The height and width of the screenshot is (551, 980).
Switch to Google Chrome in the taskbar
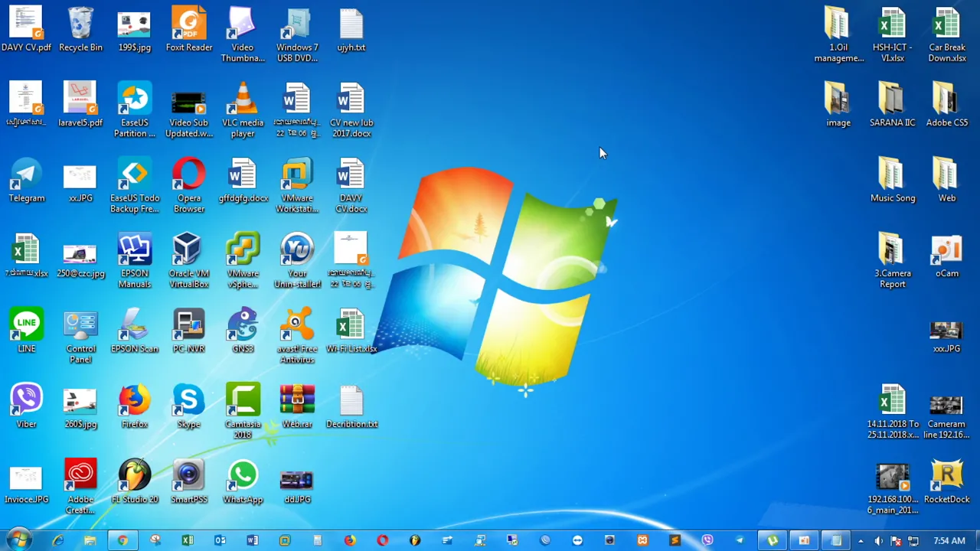(x=122, y=540)
